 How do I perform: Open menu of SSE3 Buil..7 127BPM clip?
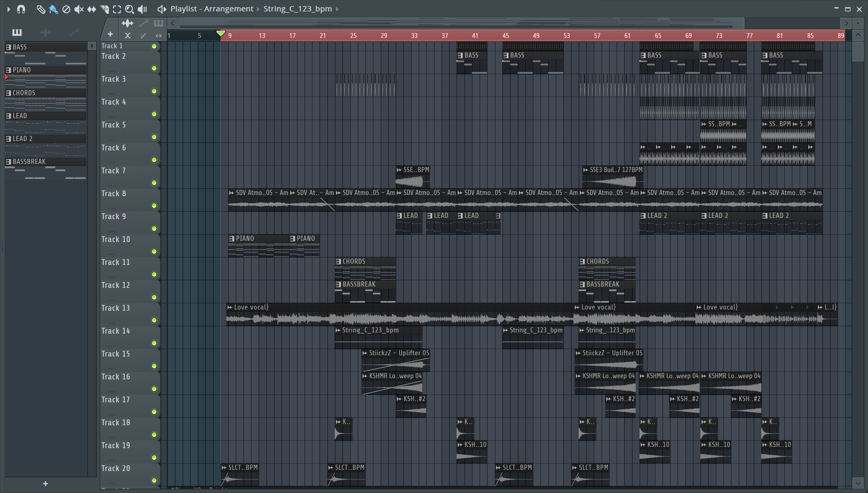(x=586, y=170)
